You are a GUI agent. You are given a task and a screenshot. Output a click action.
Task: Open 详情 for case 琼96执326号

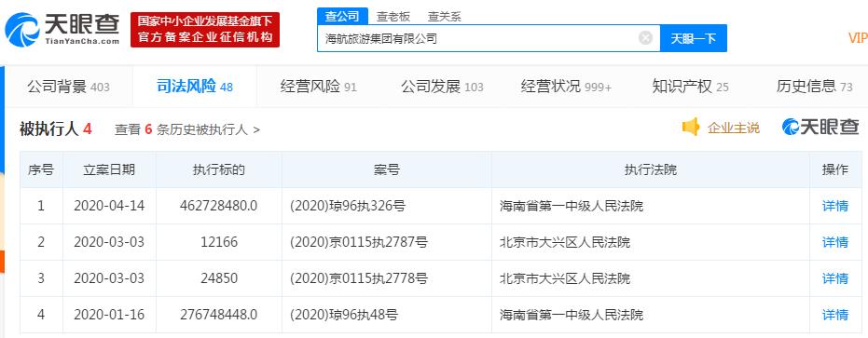(834, 206)
